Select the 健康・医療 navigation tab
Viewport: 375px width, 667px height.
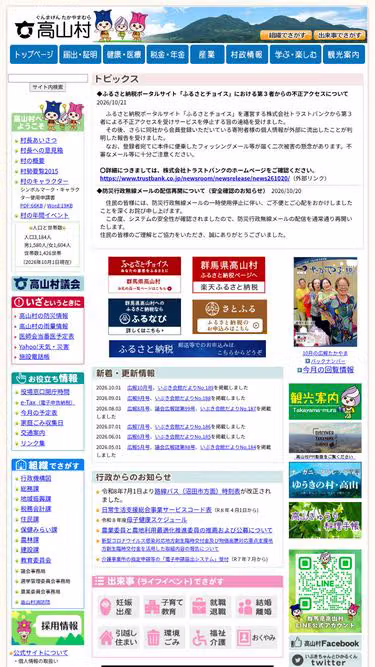click(x=124, y=54)
